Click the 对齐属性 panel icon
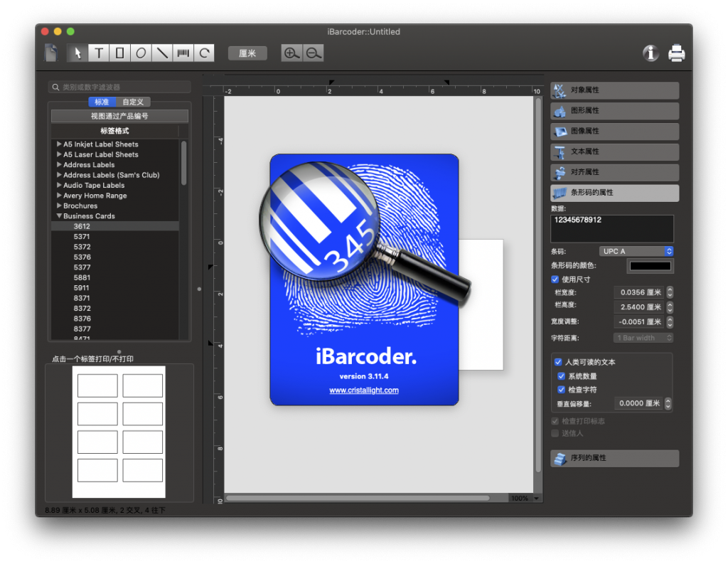Viewport: 728px width, 564px height. [560, 172]
